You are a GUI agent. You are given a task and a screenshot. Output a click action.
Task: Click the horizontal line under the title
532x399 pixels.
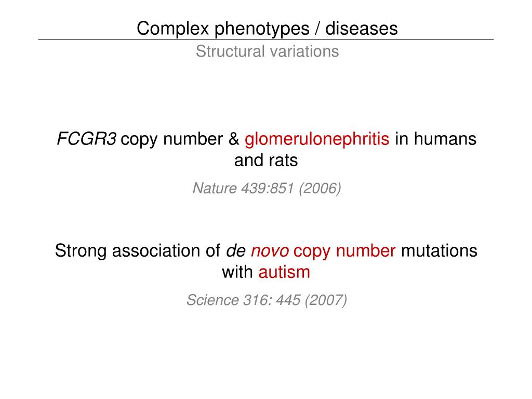(265, 40)
